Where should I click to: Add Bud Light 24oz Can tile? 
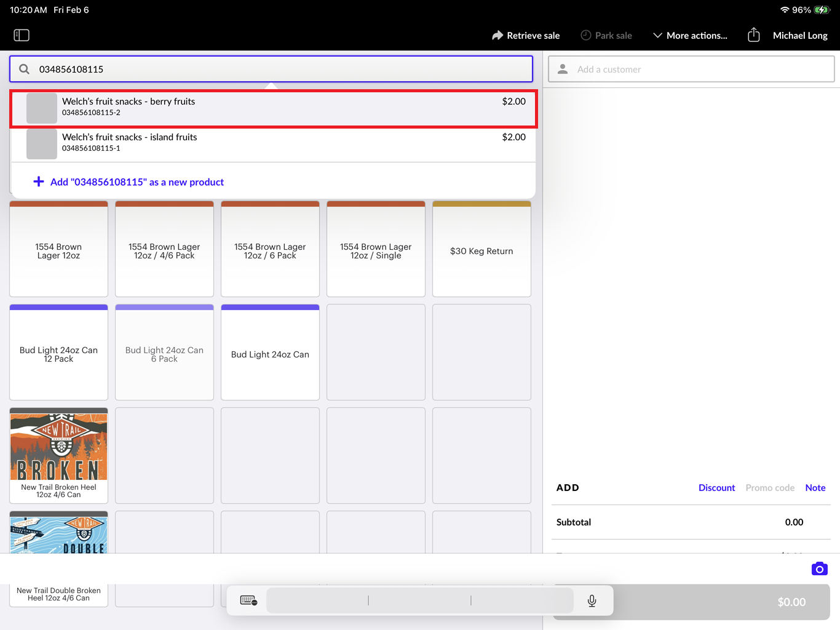click(270, 353)
